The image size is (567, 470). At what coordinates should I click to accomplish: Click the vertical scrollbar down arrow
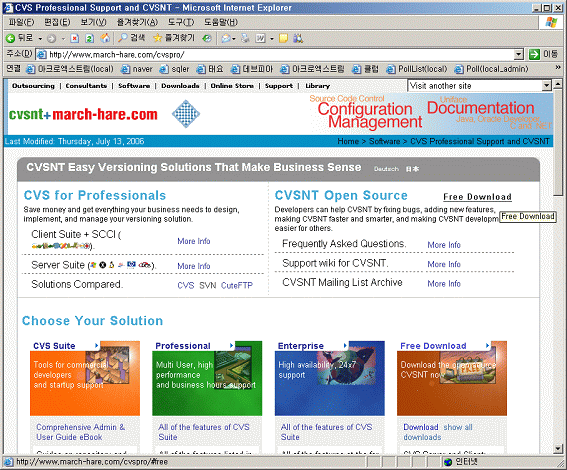point(558,449)
